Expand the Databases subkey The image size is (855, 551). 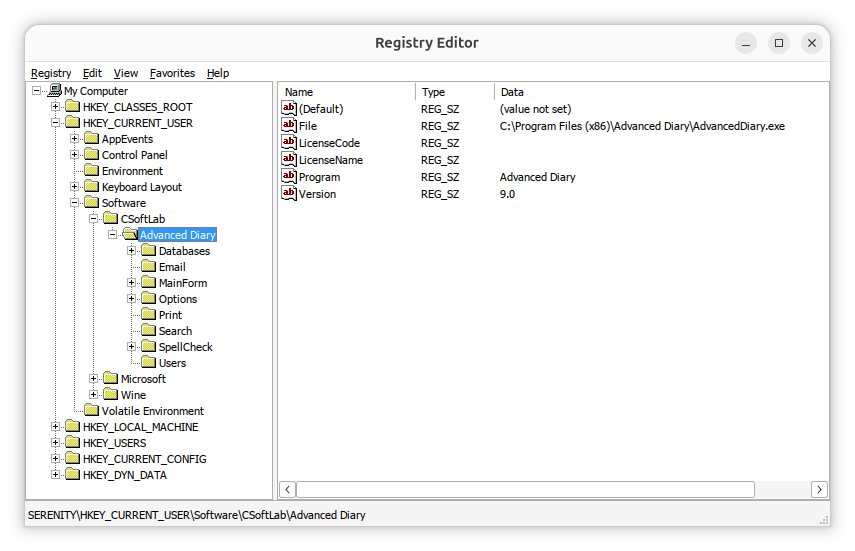131,250
